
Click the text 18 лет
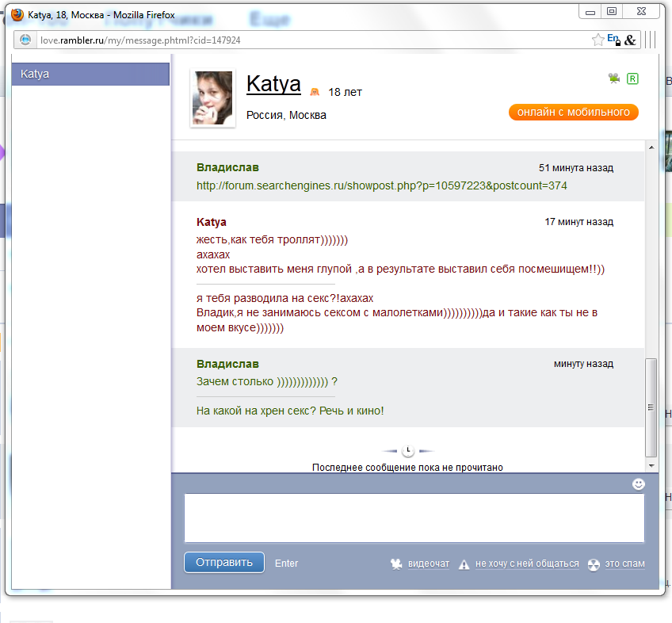pos(345,92)
